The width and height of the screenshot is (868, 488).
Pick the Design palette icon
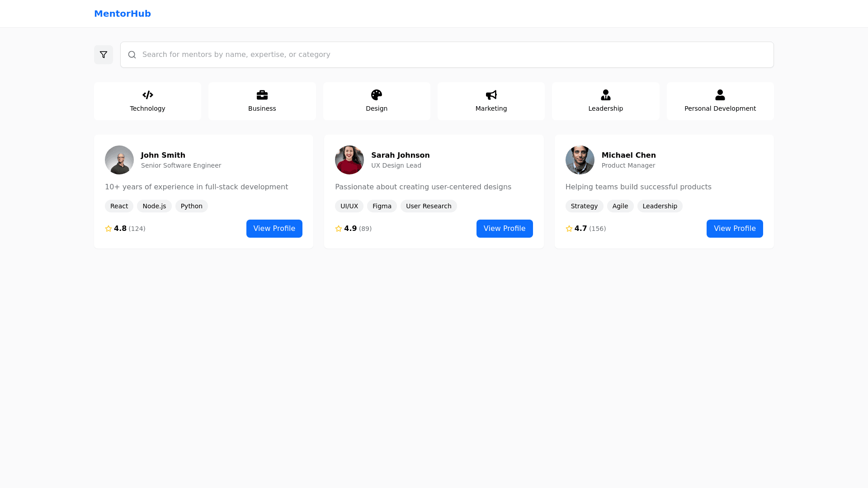click(377, 95)
